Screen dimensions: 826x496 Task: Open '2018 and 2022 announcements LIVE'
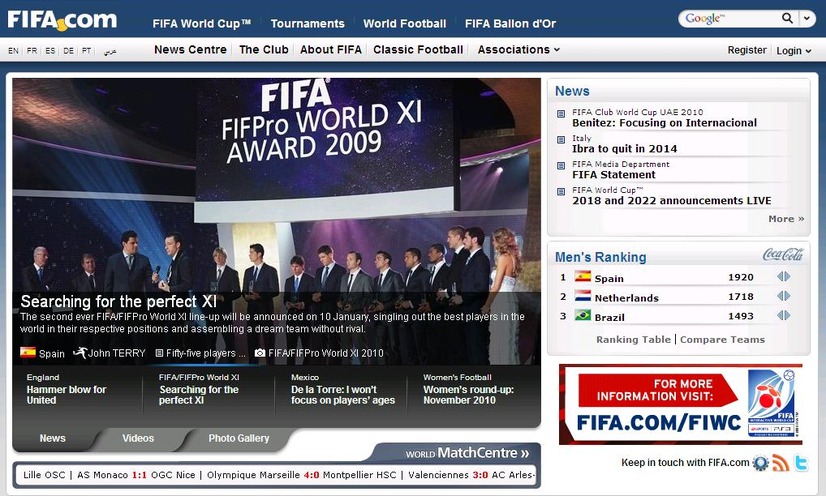pos(672,200)
